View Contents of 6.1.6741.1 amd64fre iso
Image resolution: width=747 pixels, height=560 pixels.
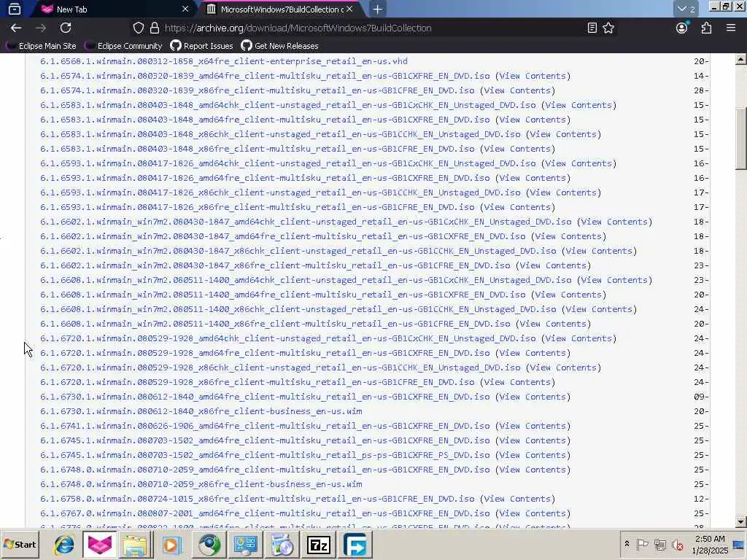[533, 426]
